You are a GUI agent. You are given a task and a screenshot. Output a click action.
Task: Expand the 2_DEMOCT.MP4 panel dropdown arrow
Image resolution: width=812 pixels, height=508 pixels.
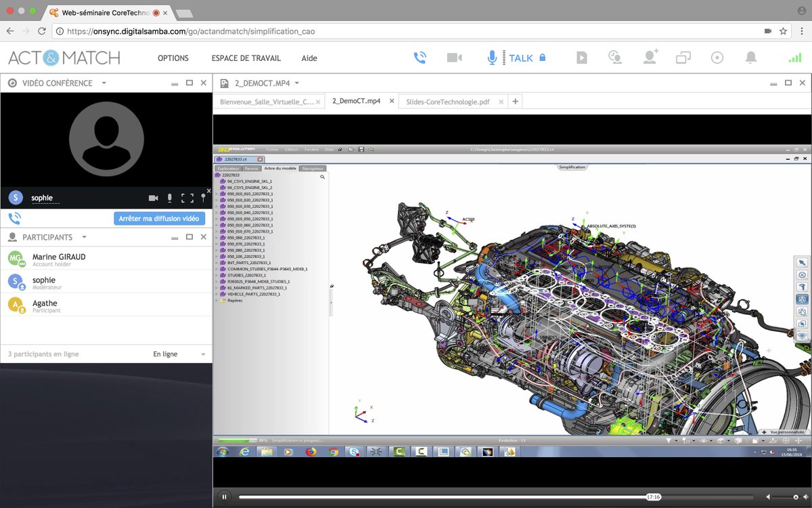pos(297,83)
